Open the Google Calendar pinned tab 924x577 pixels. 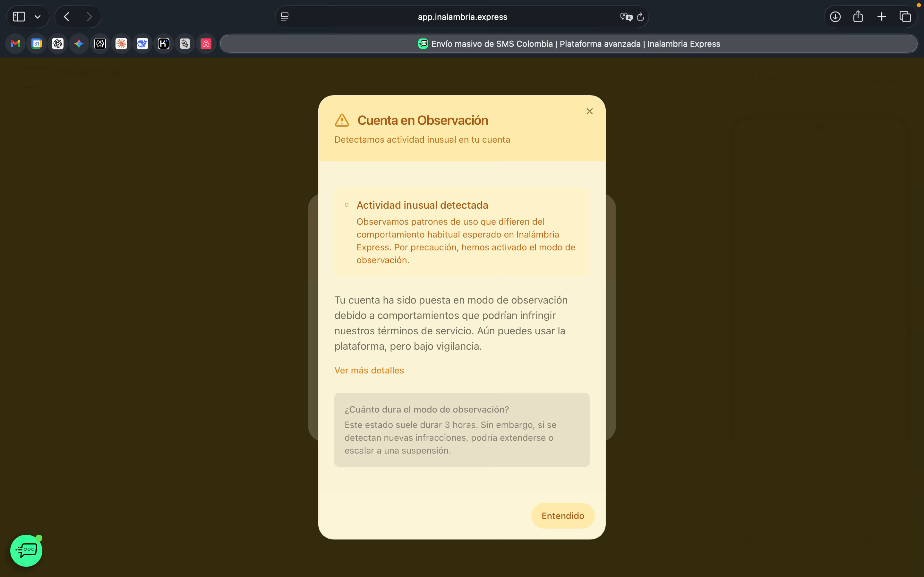[37, 44]
